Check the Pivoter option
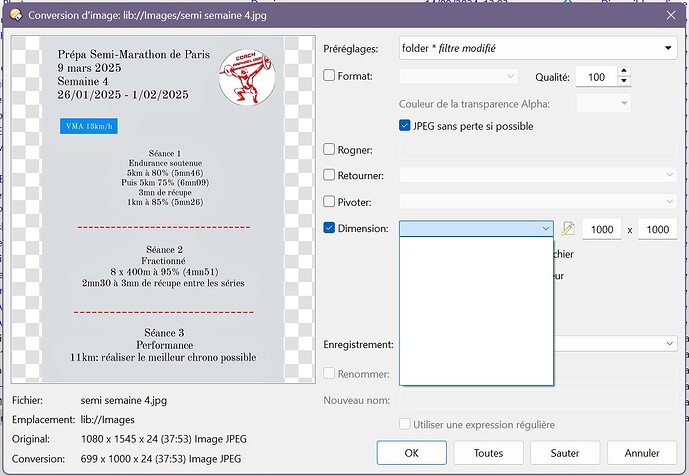The image size is (689, 476). click(x=329, y=202)
